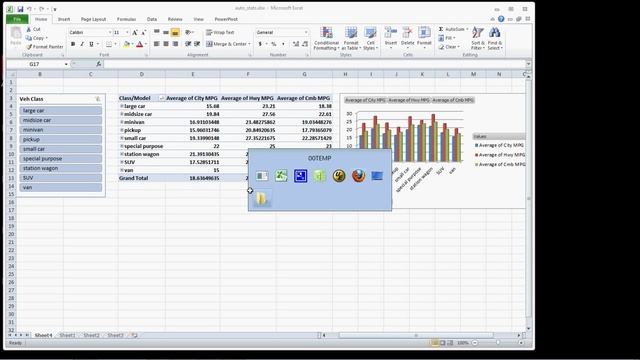This screenshot has height=360, width=640.
Task: Open Cell Styles gallery
Action: (370, 38)
